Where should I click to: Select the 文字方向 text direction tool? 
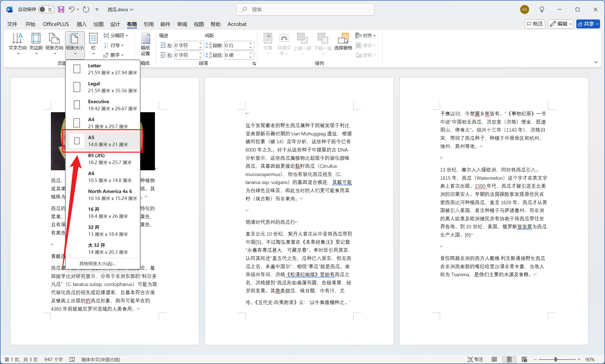(17, 42)
